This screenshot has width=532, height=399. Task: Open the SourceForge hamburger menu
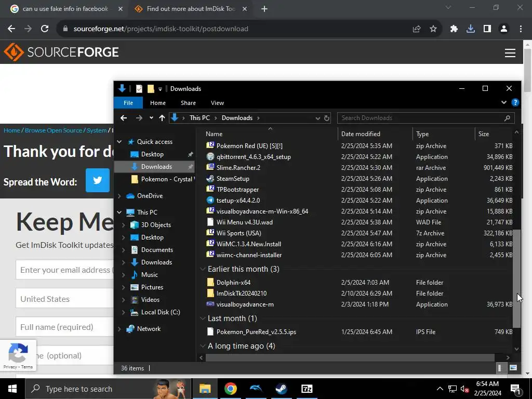coord(510,52)
